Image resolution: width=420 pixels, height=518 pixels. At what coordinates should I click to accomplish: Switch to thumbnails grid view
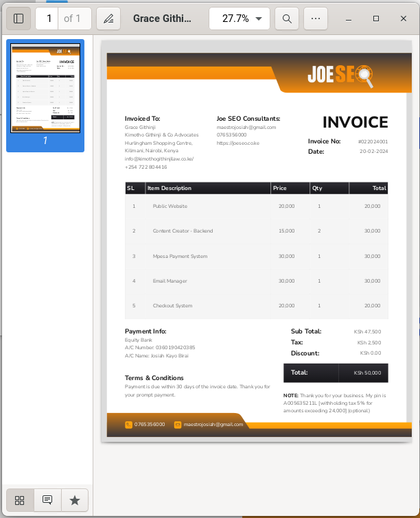click(20, 500)
